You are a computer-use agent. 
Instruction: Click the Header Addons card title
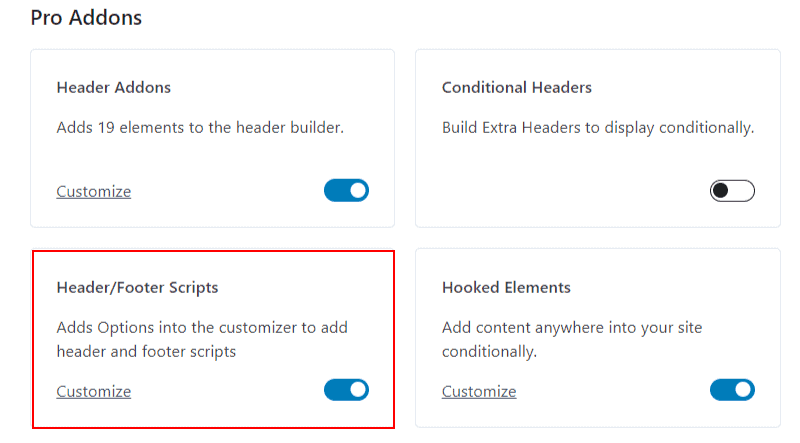(114, 87)
